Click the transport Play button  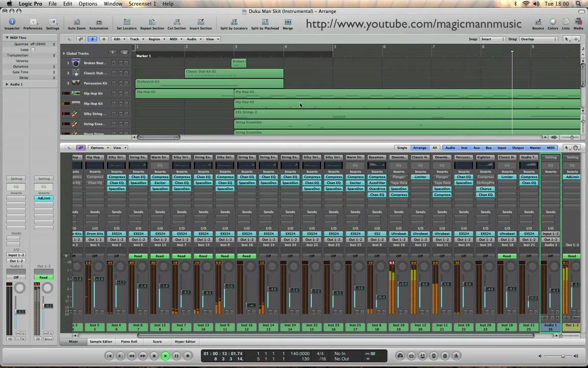tap(165, 356)
